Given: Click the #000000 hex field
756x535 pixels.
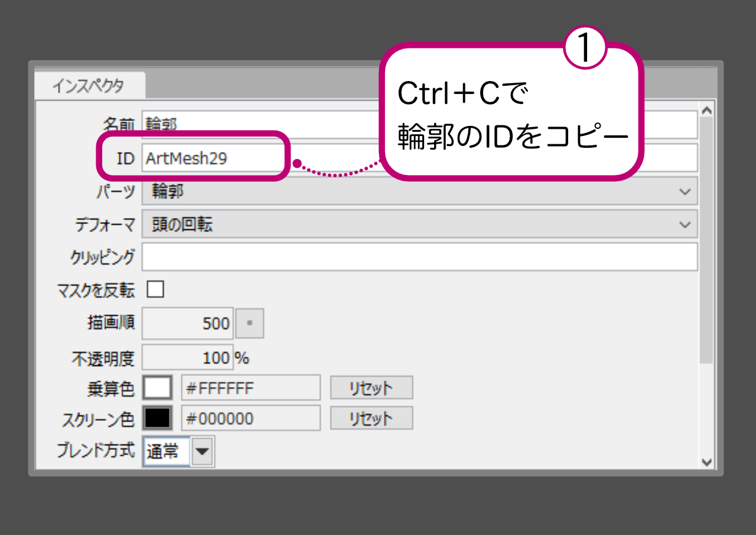Looking at the screenshot, I should point(251,419).
